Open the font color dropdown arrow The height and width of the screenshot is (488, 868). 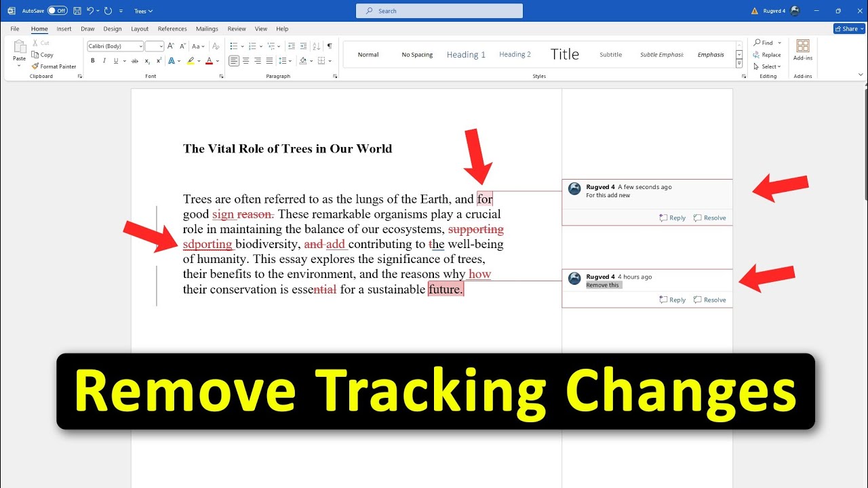217,61
